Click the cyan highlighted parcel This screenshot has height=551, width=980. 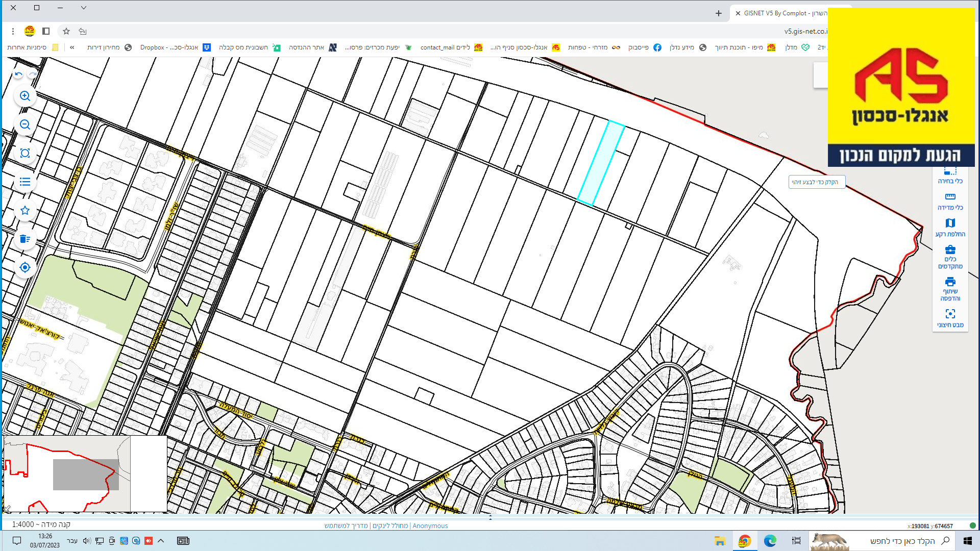pos(601,163)
